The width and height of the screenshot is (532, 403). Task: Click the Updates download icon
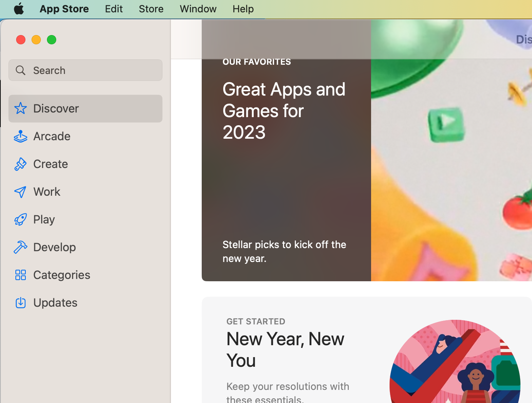[20, 302]
